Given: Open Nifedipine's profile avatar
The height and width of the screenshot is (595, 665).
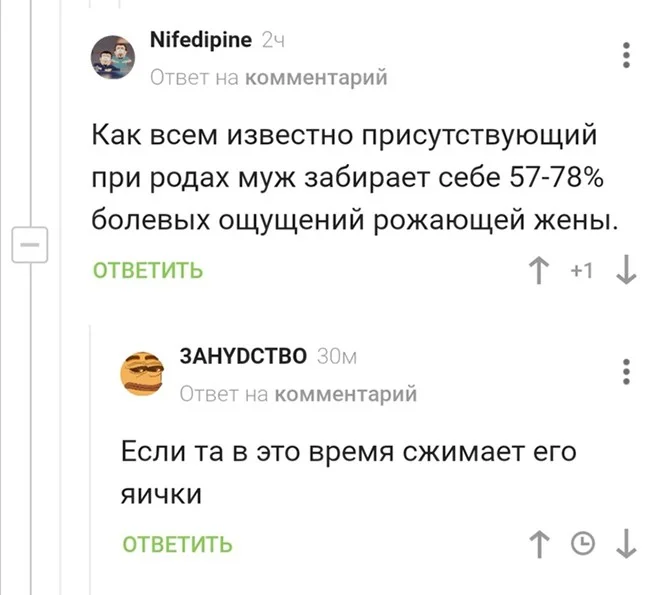Looking at the screenshot, I should [115, 57].
